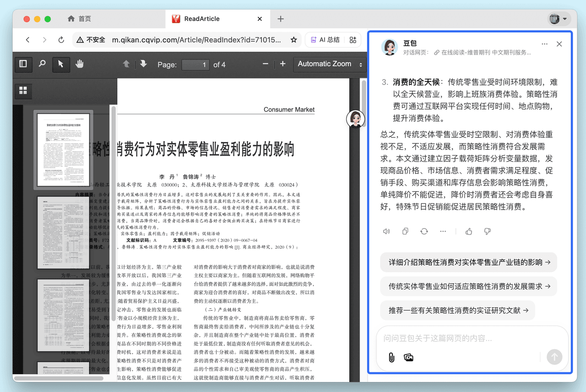Play the reply with the speaker icon

point(386,231)
